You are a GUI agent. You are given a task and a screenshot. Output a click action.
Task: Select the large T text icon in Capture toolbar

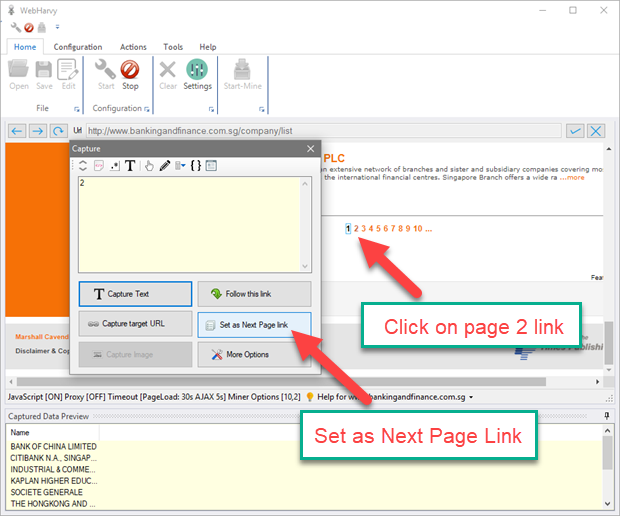point(130,165)
